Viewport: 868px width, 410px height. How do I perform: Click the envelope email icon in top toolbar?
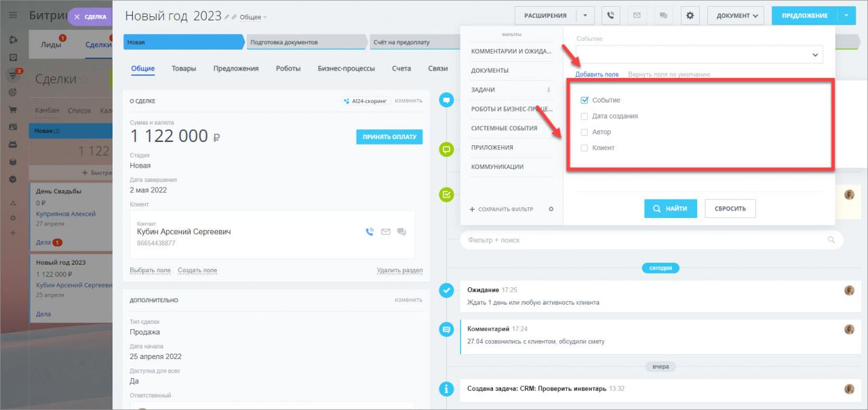(637, 16)
